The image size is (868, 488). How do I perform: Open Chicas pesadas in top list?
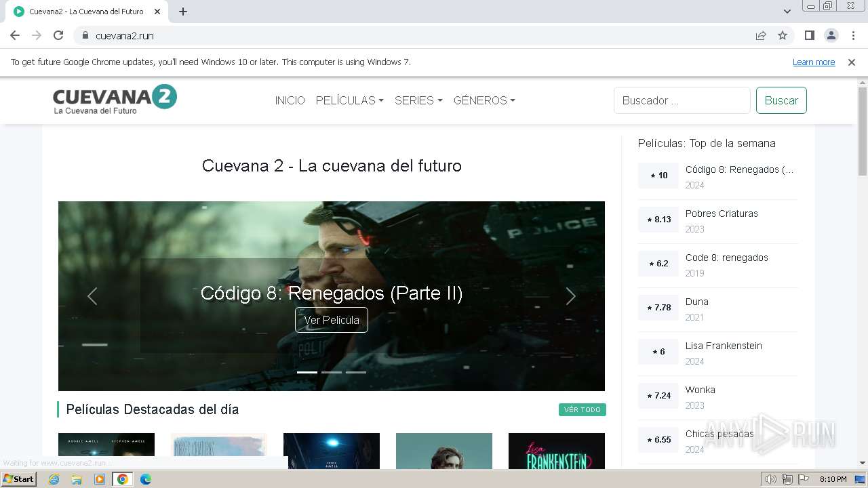(x=719, y=434)
